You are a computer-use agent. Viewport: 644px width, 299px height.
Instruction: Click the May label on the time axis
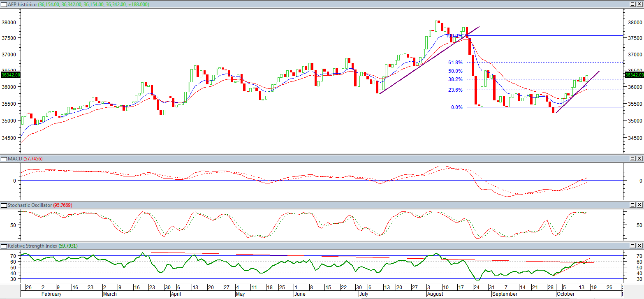coord(241,294)
